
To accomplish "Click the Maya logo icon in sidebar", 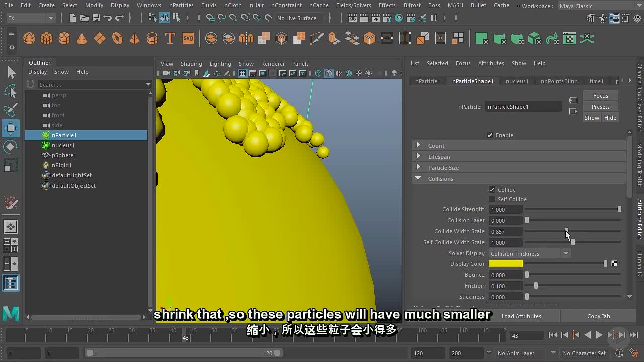I will click(10, 313).
